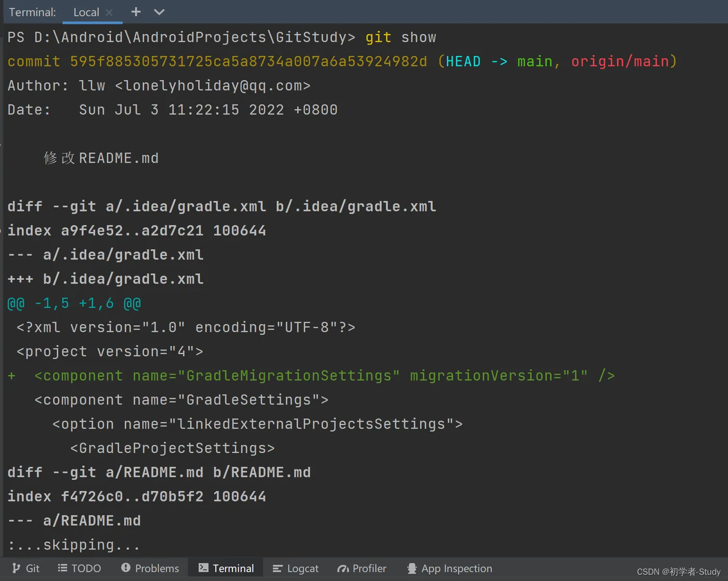Click the Terminal prompt icon

203,568
